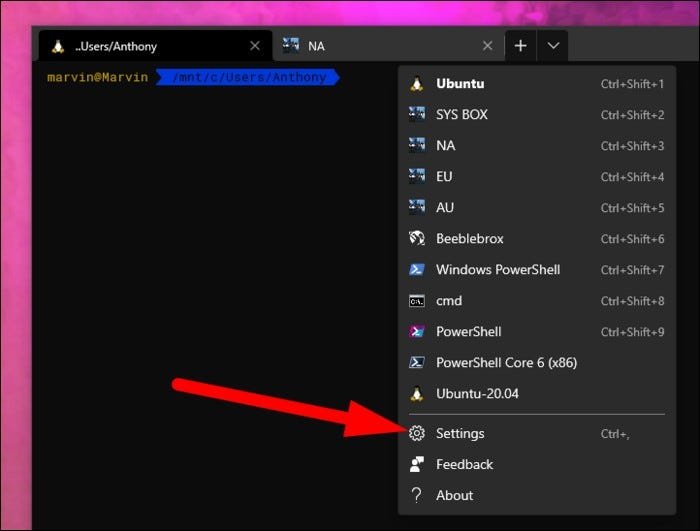This screenshot has height=531, width=700.
Task: Click the About question mark icon
Action: click(416, 495)
